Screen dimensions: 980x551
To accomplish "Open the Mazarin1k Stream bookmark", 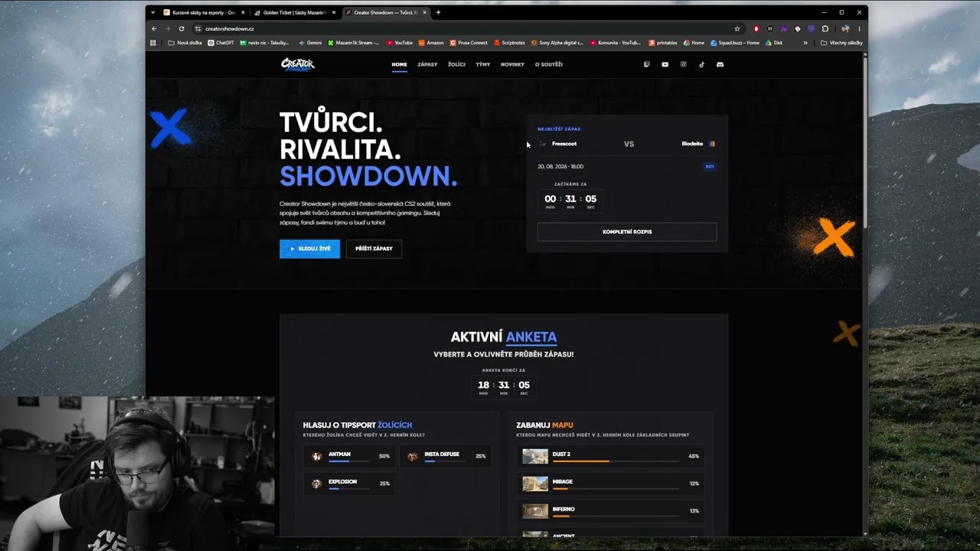I will (354, 43).
